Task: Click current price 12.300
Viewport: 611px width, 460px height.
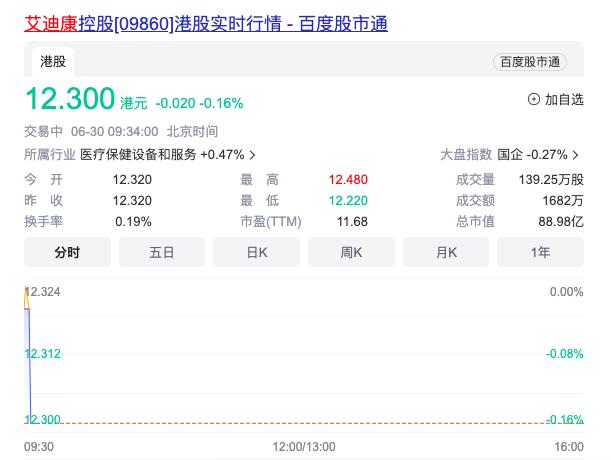Action: pyautogui.click(x=70, y=99)
